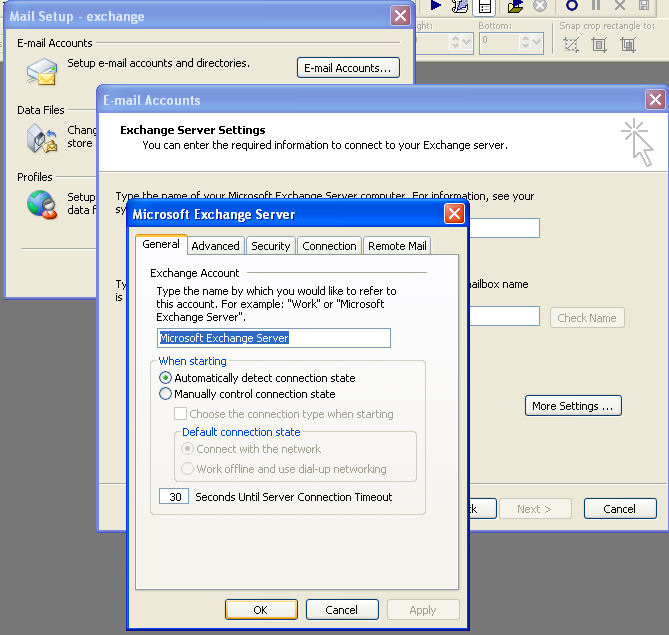This screenshot has height=635, width=669.
Task: Click the Check Name button
Action: point(587,318)
